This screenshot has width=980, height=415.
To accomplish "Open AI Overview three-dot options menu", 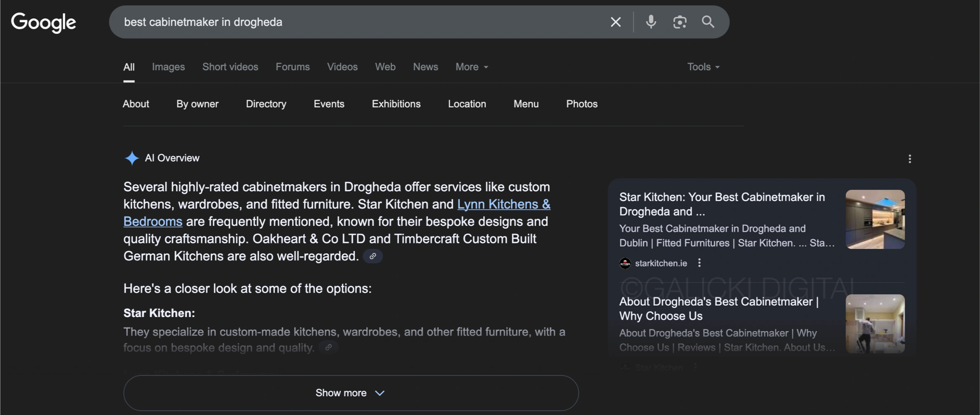I will [909, 159].
